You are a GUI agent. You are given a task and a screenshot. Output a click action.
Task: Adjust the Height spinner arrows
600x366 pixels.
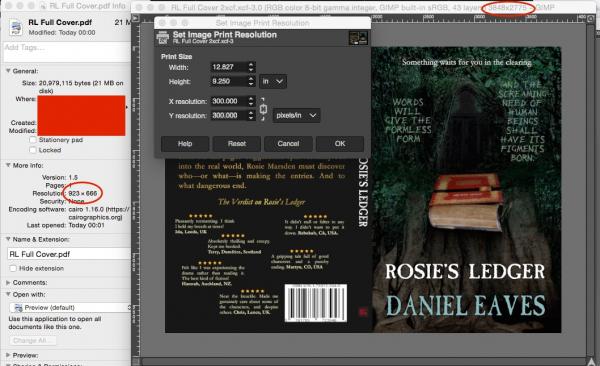coord(251,81)
